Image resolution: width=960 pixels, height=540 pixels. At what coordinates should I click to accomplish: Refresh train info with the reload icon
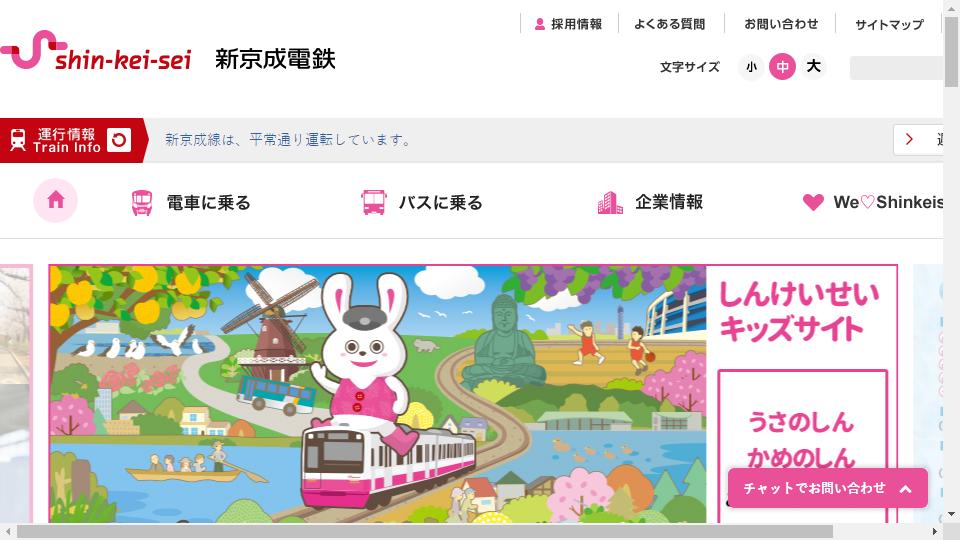[x=119, y=140]
